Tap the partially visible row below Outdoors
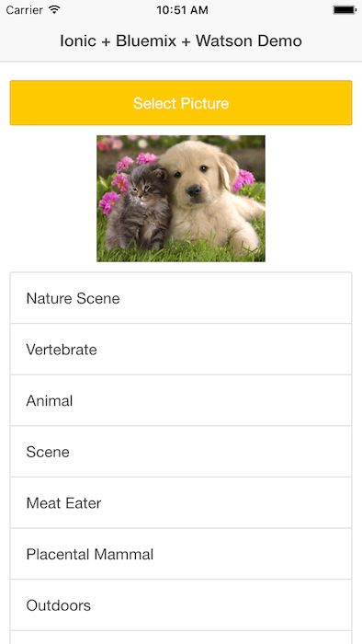This screenshot has height=644, width=362. (x=181, y=638)
